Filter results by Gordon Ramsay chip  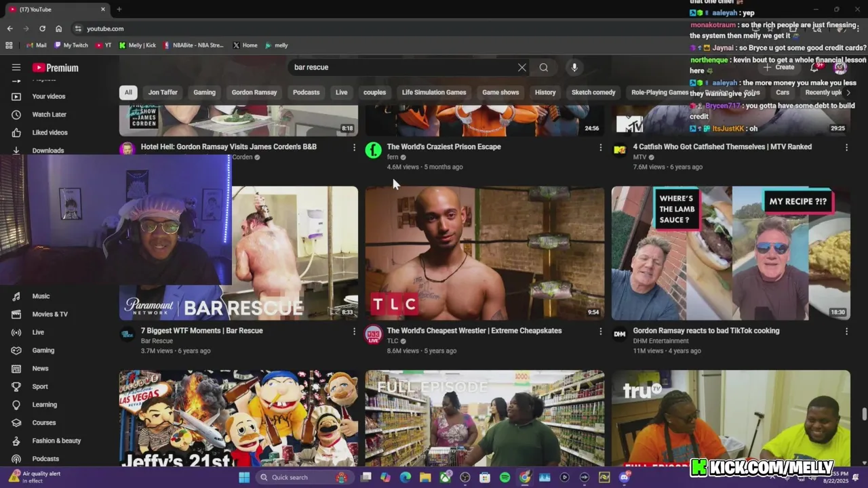pyautogui.click(x=254, y=92)
